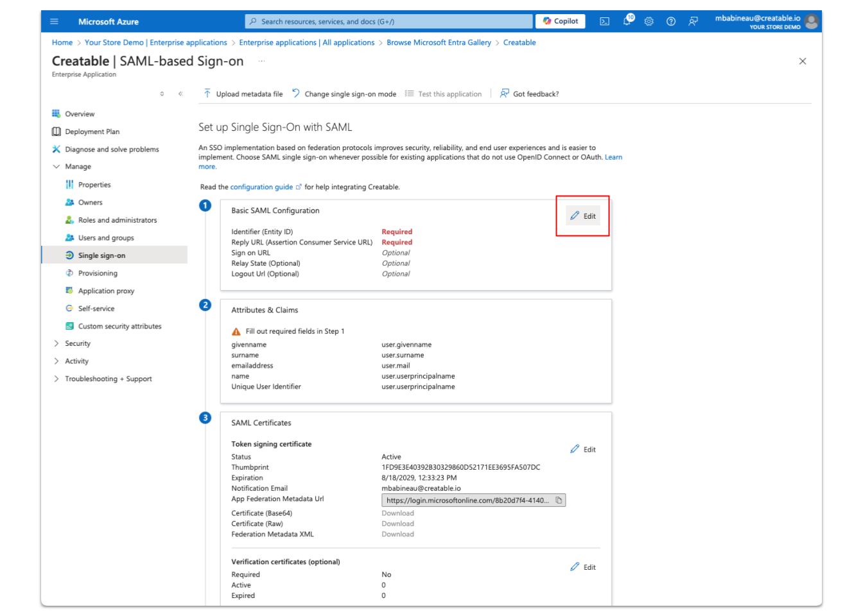Click the user.givenname claim value
Image resolution: width=863 pixels, height=616 pixels.
tap(406, 345)
